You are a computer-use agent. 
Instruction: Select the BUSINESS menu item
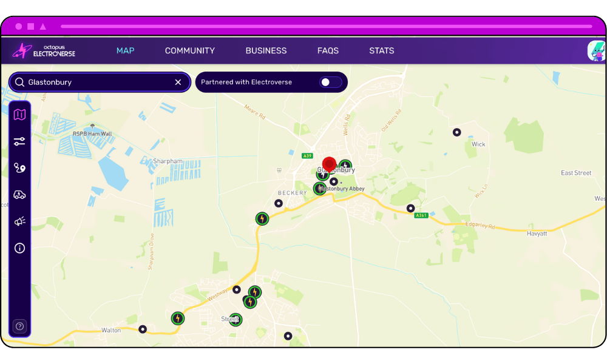(266, 51)
